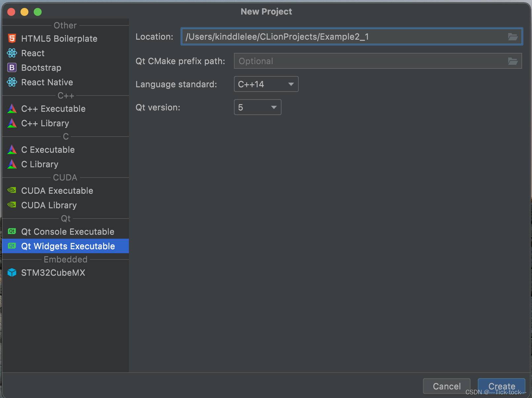Select C++ Library project type
Viewport: 532px width, 398px height.
65,123
